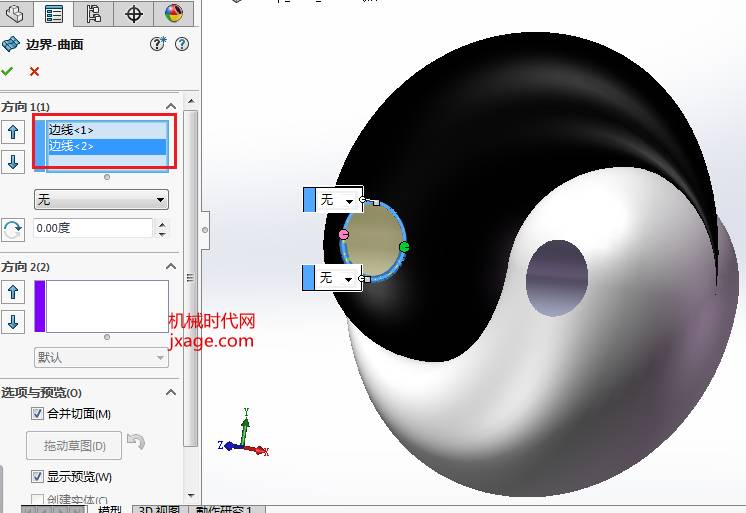Click the 0.00度 angle input field
Viewport: 746px width, 513px height.
point(93,228)
